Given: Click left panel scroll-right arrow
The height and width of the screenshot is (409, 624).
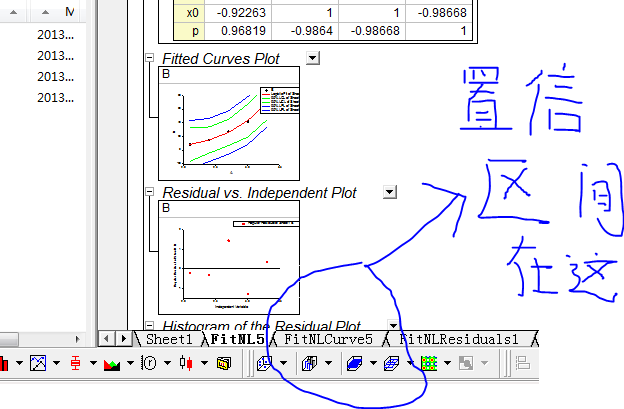Looking at the screenshot, I should click(x=78, y=339).
